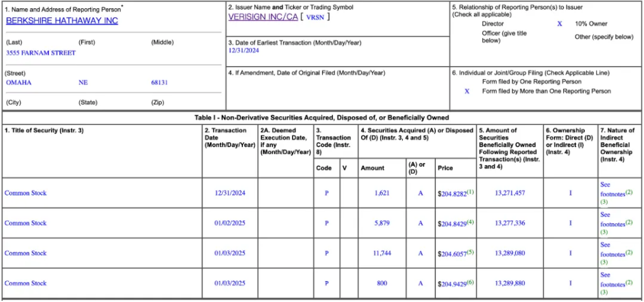This screenshot has width=644, height=302.
Task: Select the 'Officer (give title below)' label
Action: click(x=504, y=37)
